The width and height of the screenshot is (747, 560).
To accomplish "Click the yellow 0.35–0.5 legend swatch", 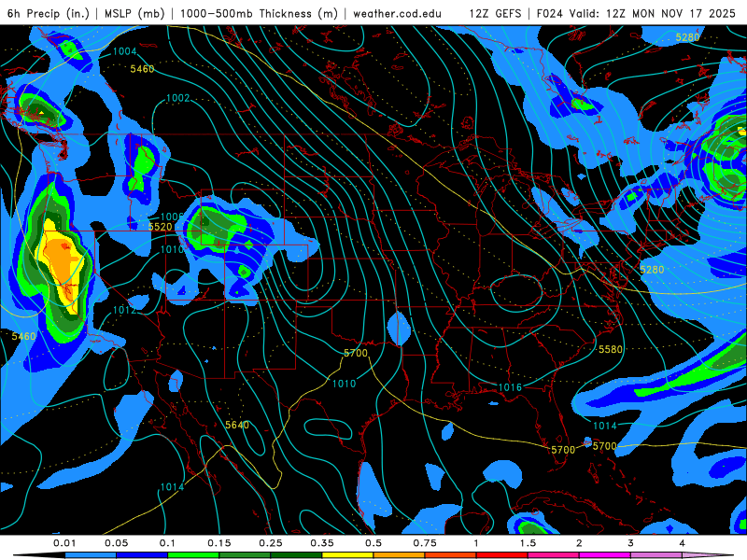I will (x=347, y=555).
